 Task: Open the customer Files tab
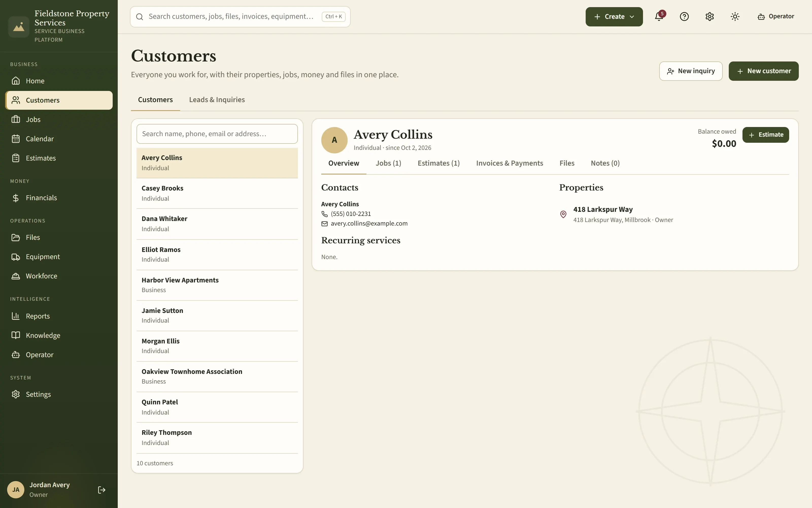[567, 163]
